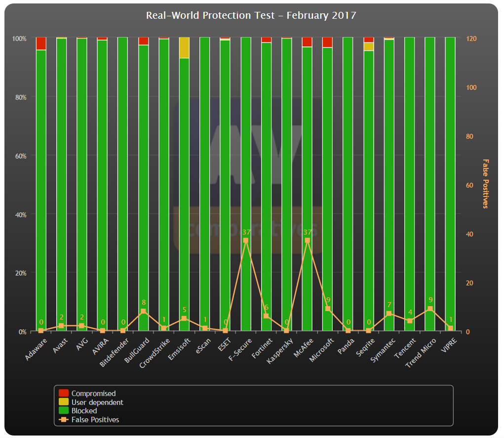Toggle the False Positives legend marker
Screen dimensions: 504x438
[x=64, y=419]
